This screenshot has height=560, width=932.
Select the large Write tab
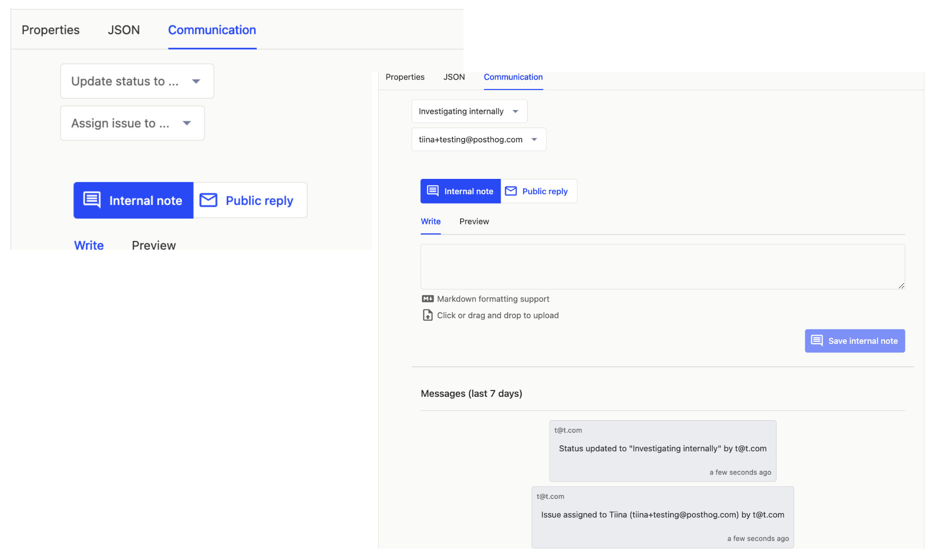coord(89,245)
